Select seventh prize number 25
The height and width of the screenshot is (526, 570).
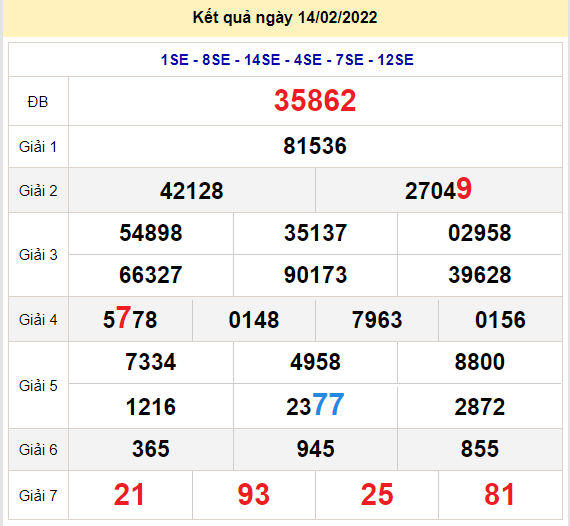(x=377, y=495)
